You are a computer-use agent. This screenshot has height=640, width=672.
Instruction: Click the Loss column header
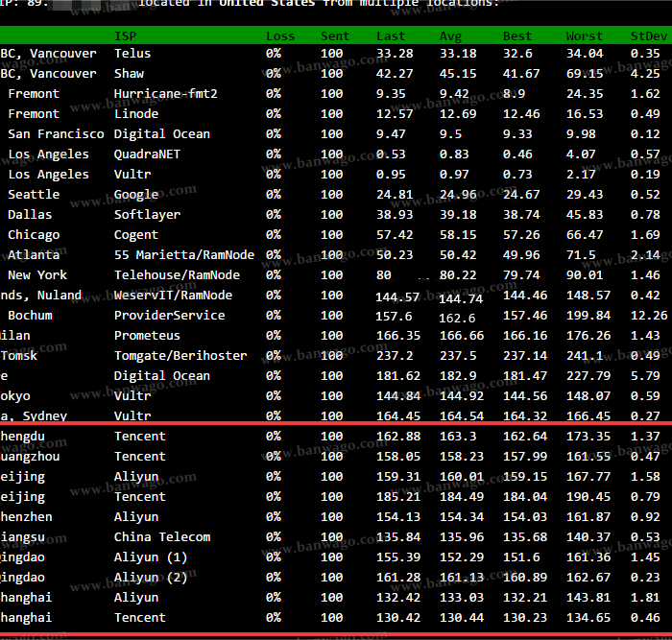coord(280,36)
